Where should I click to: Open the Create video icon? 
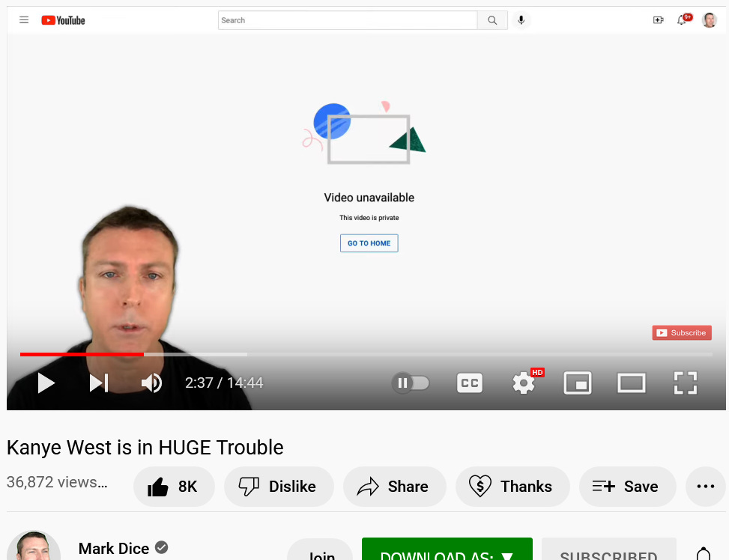pos(658,20)
